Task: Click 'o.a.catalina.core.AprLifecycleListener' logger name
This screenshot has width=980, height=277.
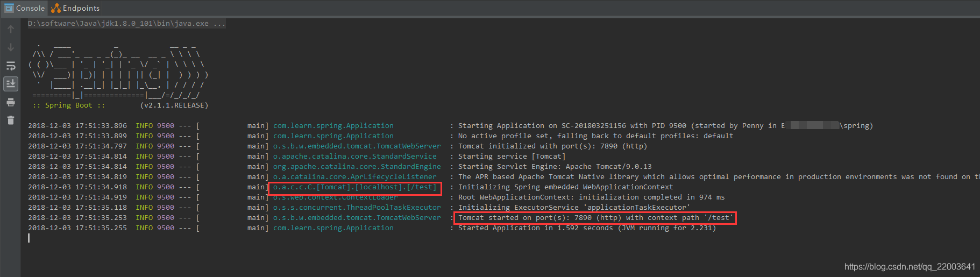Action: [355, 177]
